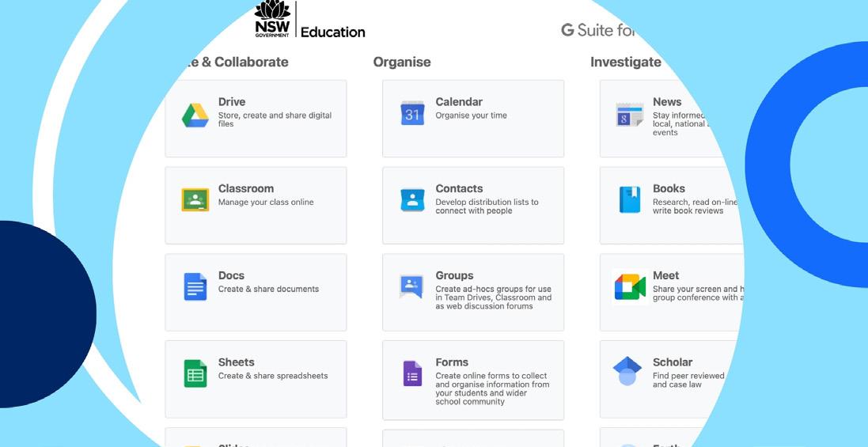Click the NSW Government waratah logo
868x447 pixels.
[x=272, y=19]
